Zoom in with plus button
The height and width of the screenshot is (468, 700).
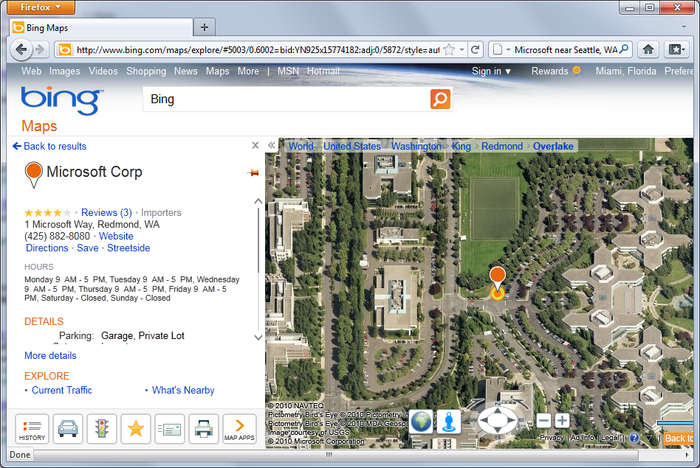pos(562,421)
